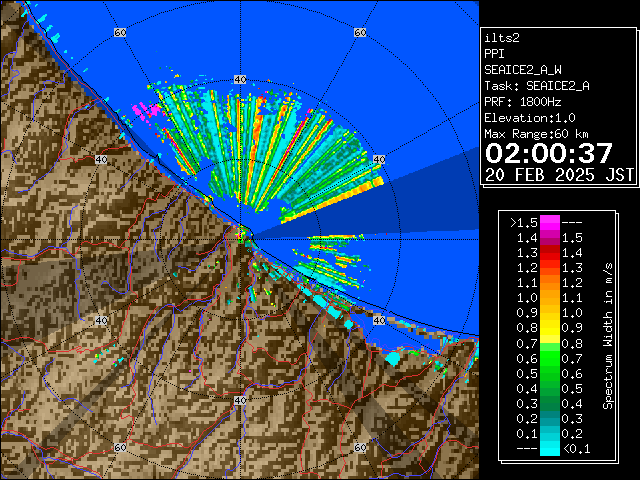
Task: Pick the orange 1.1–1.2 legend swatch
Action: point(549,283)
